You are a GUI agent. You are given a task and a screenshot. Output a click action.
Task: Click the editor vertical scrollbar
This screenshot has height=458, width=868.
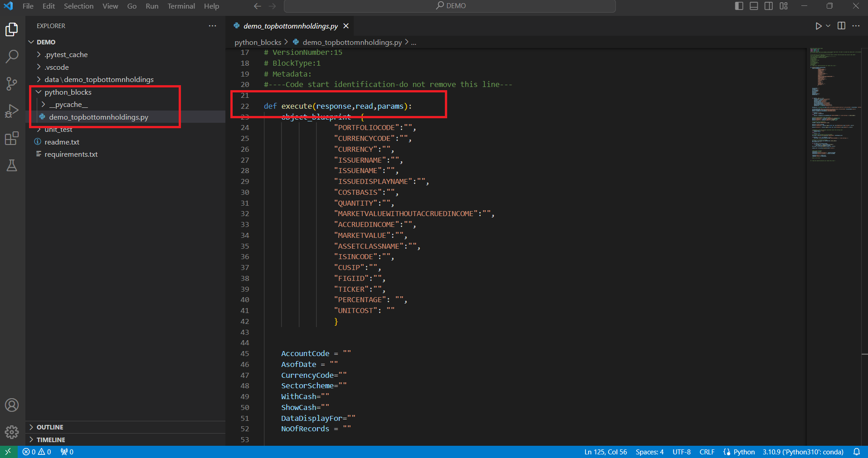[864, 247]
